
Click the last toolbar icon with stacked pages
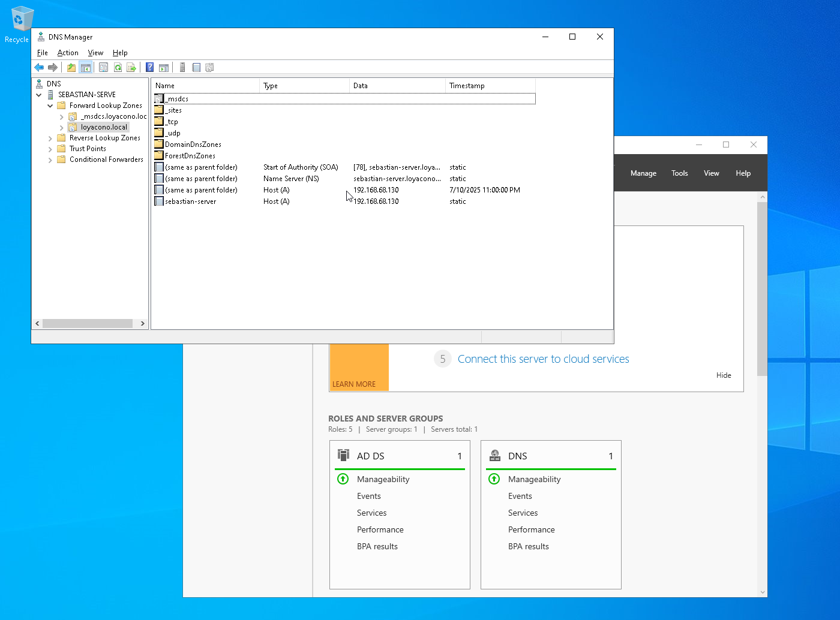click(209, 67)
